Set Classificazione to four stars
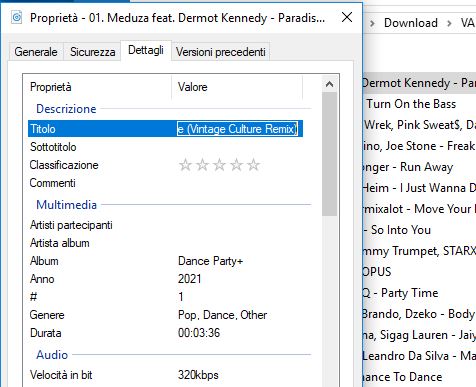This screenshot has width=476, height=387. tap(236, 165)
